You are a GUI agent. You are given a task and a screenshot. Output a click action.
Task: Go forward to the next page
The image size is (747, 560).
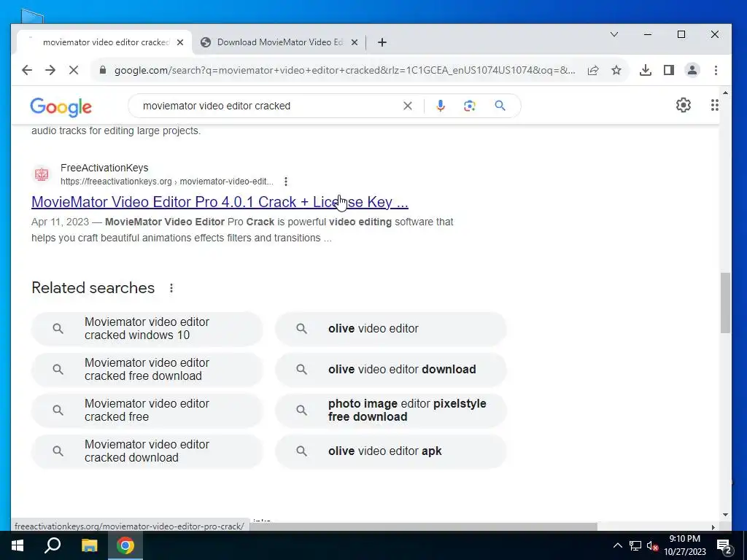[50, 71]
